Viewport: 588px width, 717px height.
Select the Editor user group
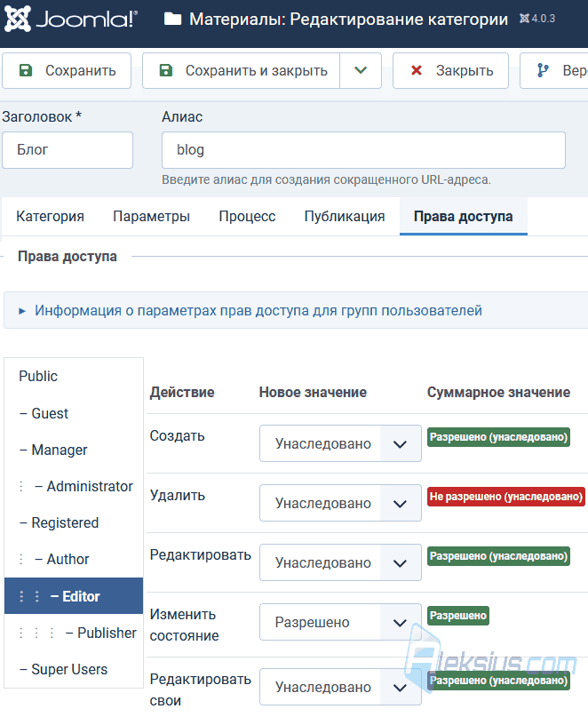[74, 596]
